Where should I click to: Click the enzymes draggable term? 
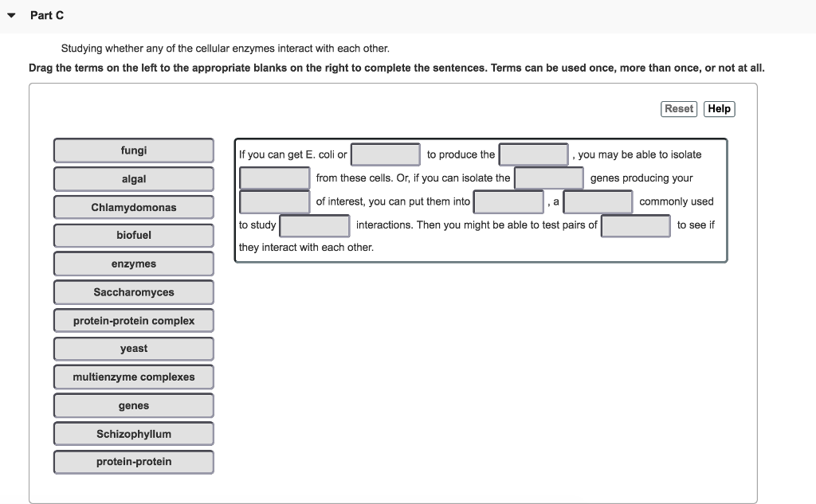(x=133, y=264)
